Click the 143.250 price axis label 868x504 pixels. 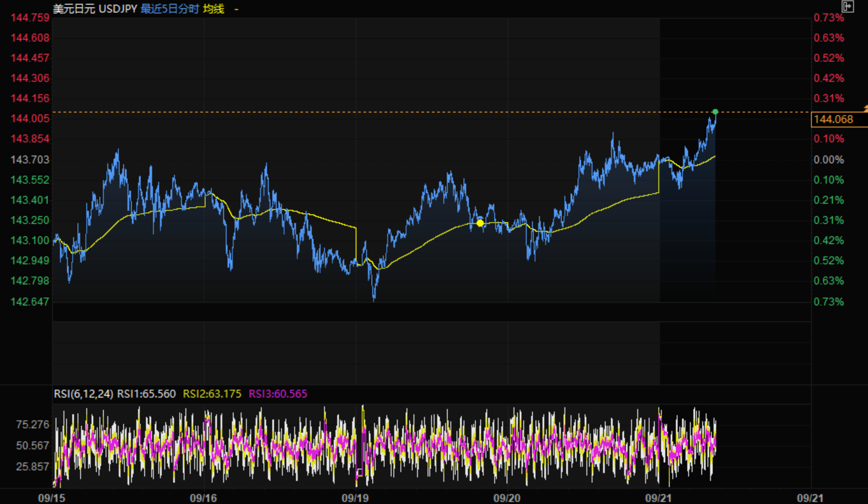[x=30, y=220]
